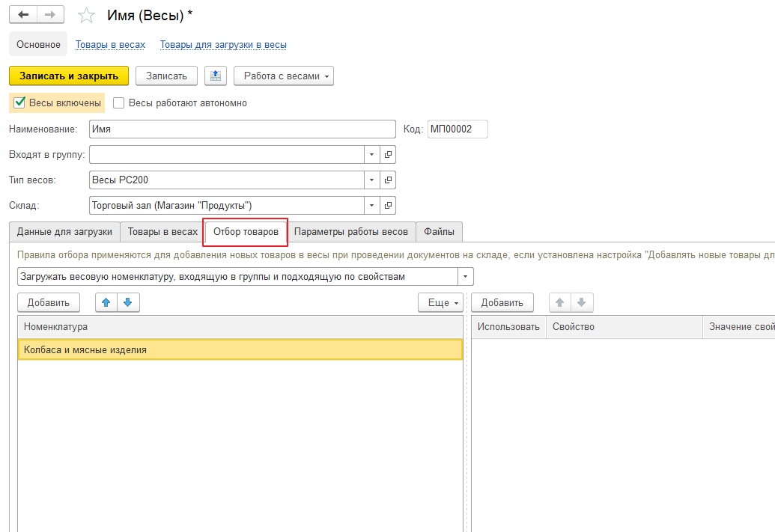Click the forward navigation arrow
Image resolution: width=775 pixels, height=532 pixels.
pos(49,15)
